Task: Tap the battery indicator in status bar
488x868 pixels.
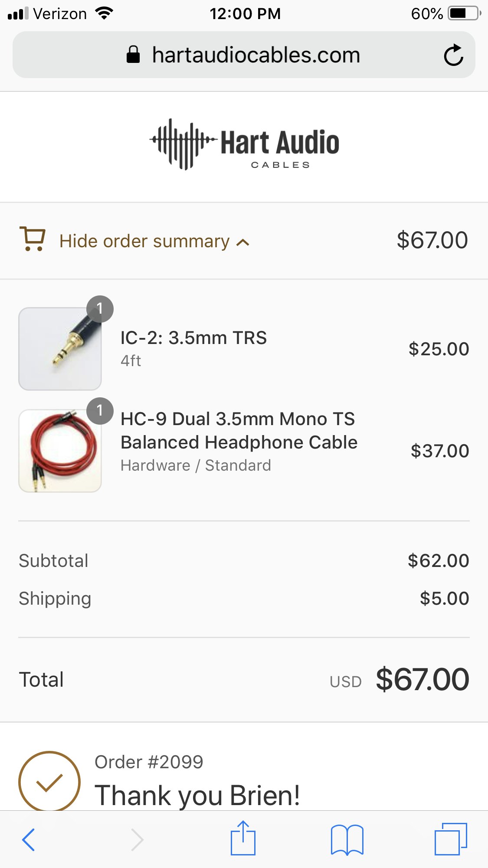Action: click(x=464, y=13)
